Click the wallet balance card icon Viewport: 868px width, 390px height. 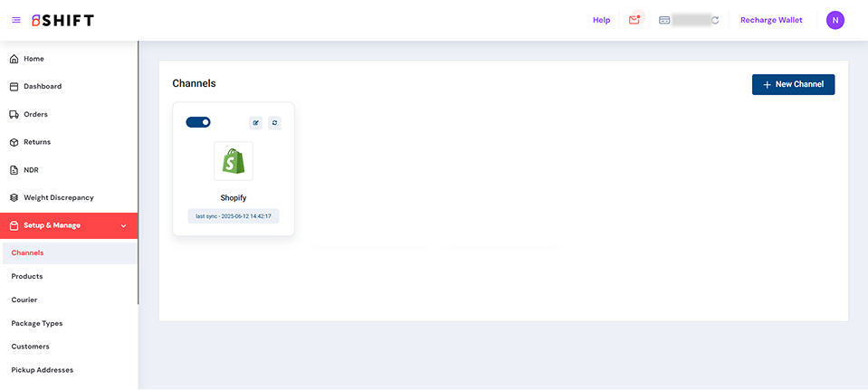(664, 20)
